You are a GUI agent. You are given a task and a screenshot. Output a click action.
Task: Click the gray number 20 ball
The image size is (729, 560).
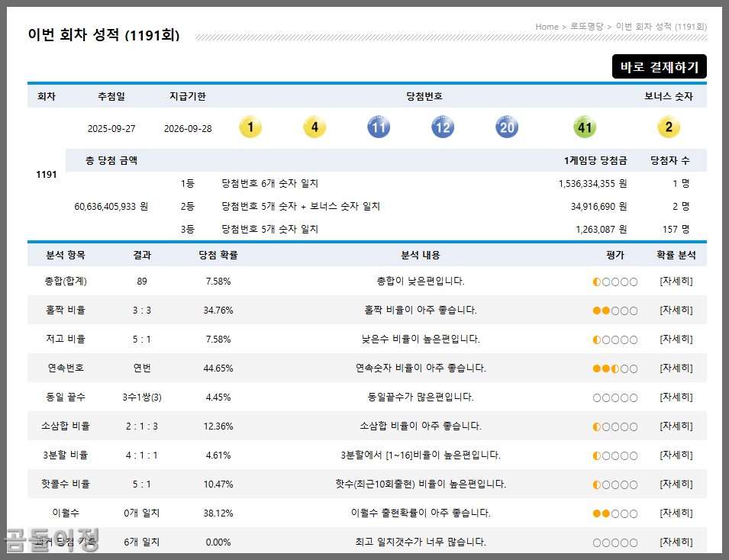click(x=506, y=127)
